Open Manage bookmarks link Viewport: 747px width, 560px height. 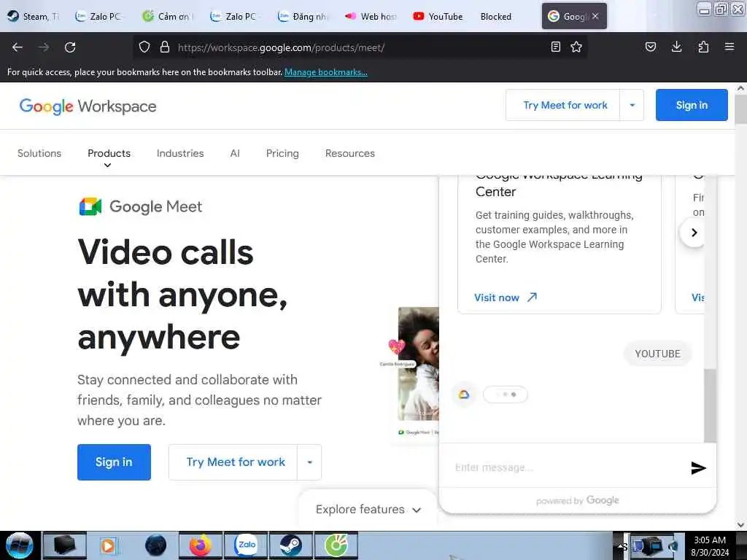326,72
